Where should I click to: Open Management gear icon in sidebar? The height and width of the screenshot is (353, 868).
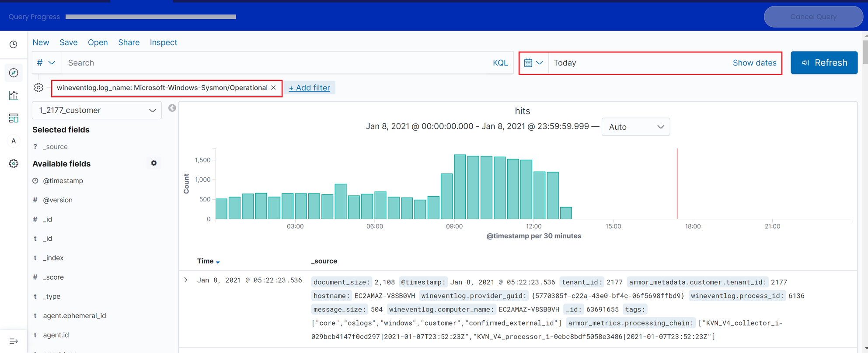(14, 163)
